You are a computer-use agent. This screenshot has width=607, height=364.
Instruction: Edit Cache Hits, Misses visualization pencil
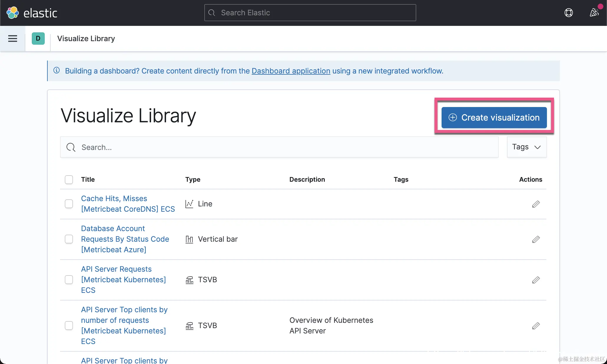click(536, 204)
